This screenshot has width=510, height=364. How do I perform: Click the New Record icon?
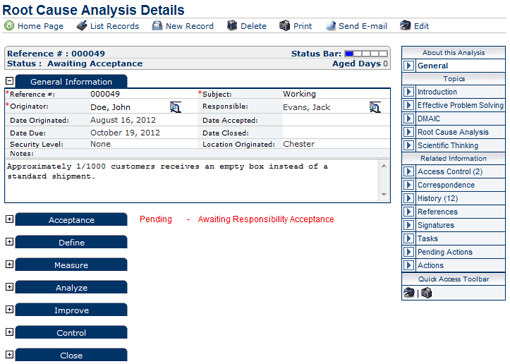[x=157, y=26]
